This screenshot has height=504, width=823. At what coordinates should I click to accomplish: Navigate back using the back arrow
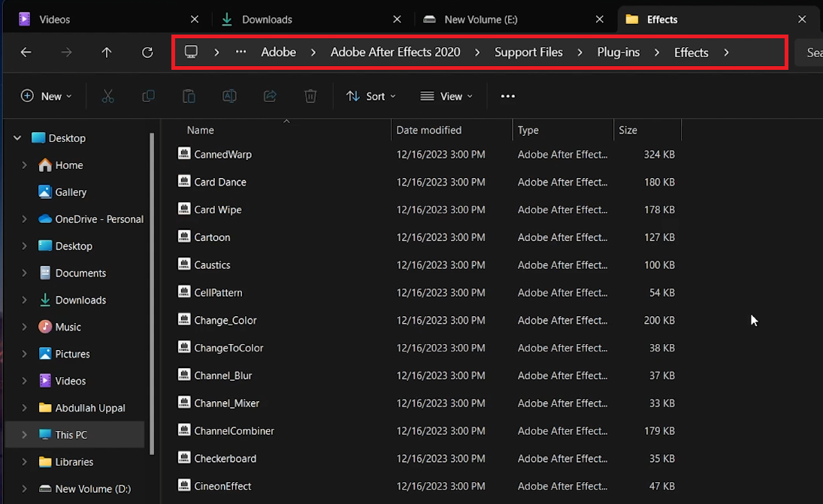coord(26,53)
